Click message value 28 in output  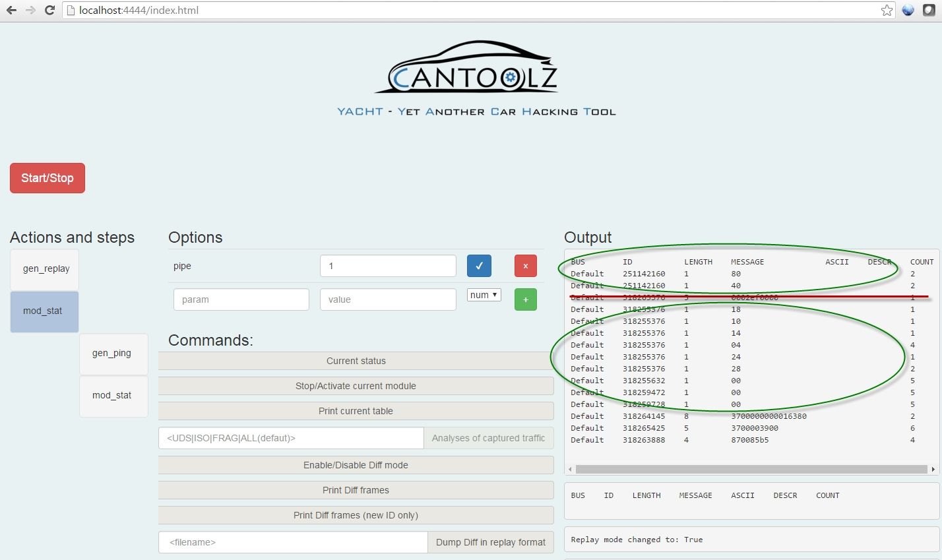[x=736, y=369]
